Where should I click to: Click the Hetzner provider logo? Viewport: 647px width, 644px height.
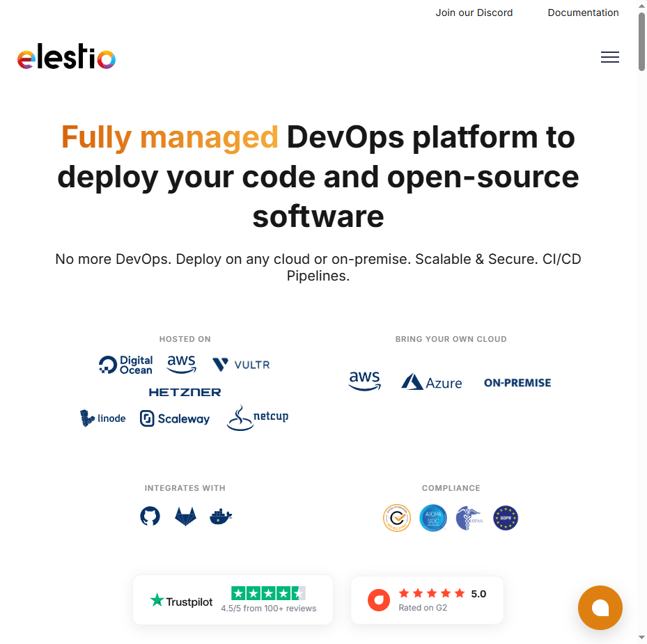coord(185,392)
